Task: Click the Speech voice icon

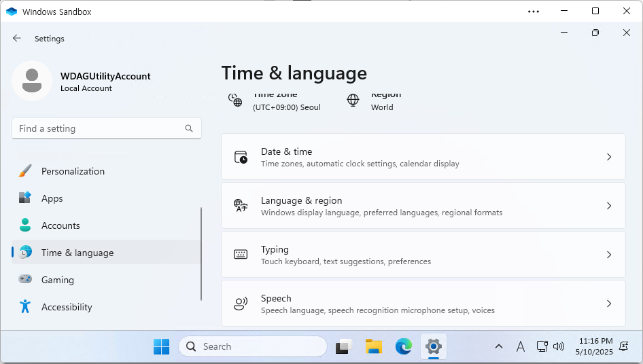Action: pyautogui.click(x=241, y=304)
